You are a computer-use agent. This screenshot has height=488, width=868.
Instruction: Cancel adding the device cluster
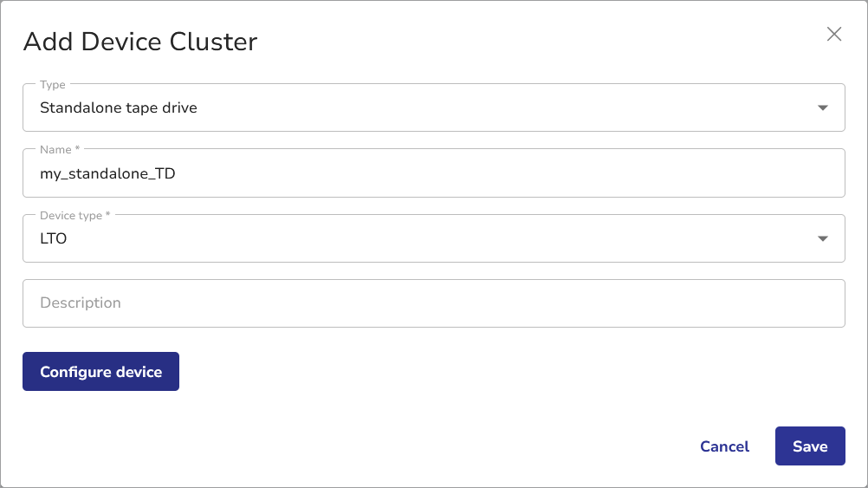coord(724,446)
